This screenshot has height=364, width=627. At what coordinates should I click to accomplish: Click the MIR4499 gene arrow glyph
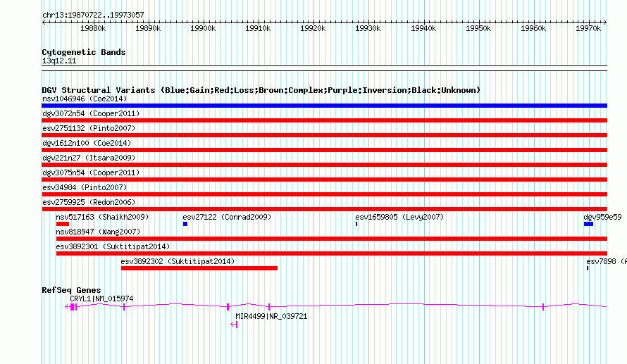234,325
